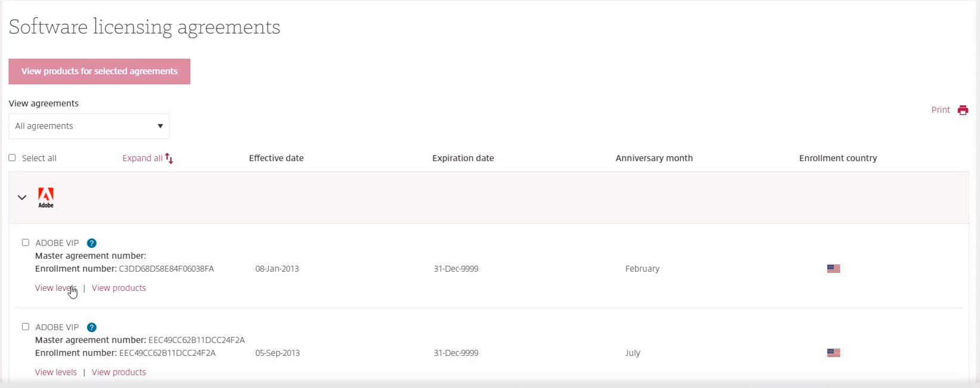The image size is (980, 388).
Task: Click help icon beside first ADOBE VIP
Action: coord(92,243)
